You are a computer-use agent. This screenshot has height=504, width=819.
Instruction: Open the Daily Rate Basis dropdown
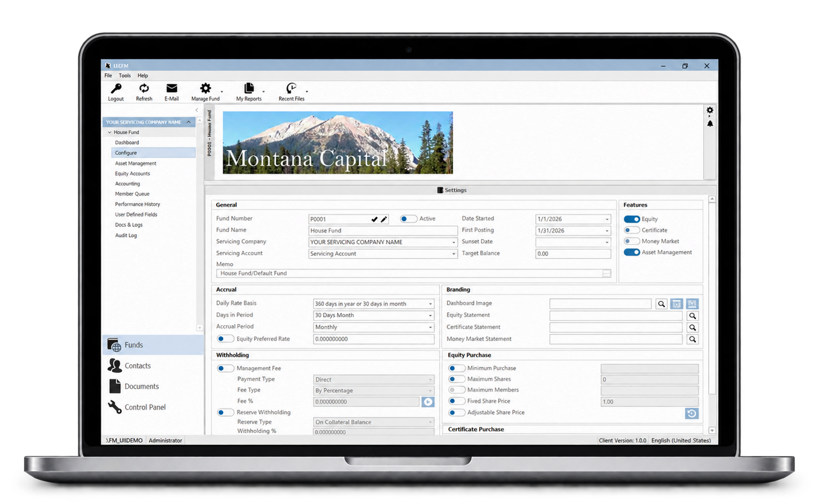430,304
